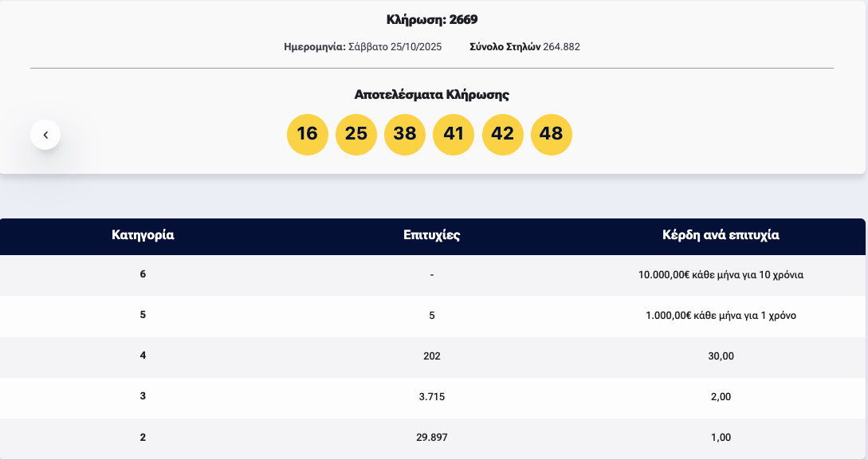Click the Σύνολο Στηλών value 264.882
Screen dimensions: 868x460
pyautogui.click(x=560, y=47)
